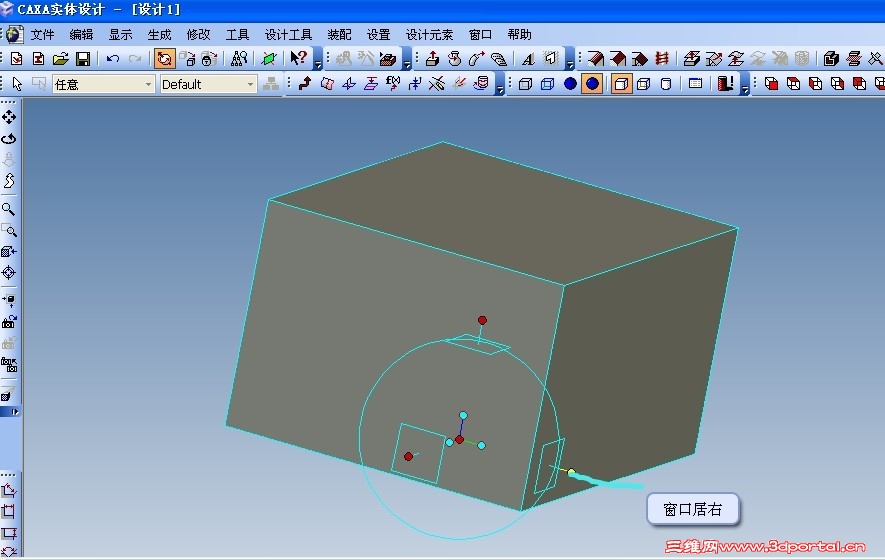Insert 3D text with the A icon
The image size is (885, 560).
(x=528, y=59)
